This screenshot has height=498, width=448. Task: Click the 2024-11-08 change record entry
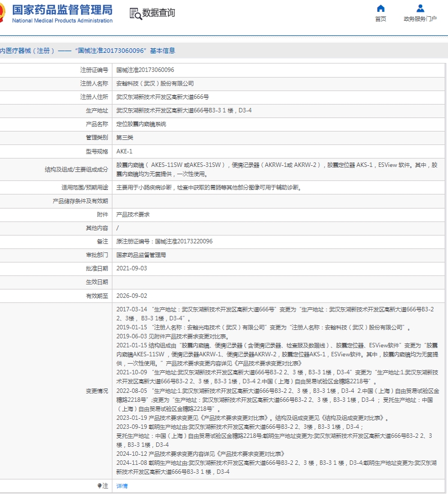point(277,468)
